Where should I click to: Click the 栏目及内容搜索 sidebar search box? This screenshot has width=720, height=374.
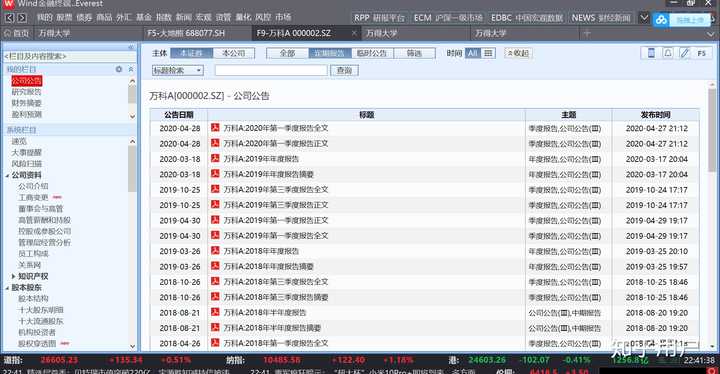[x=70, y=56]
